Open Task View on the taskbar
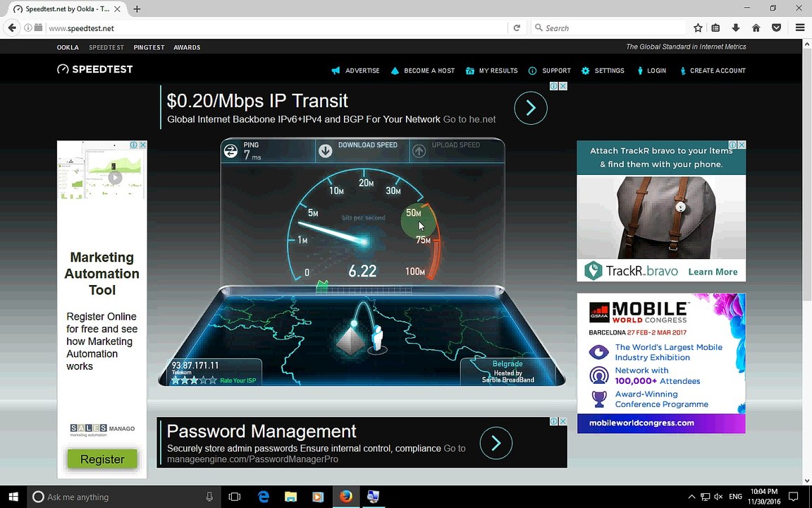The width and height of the screenshot is (812, 508). pos(235,497)
